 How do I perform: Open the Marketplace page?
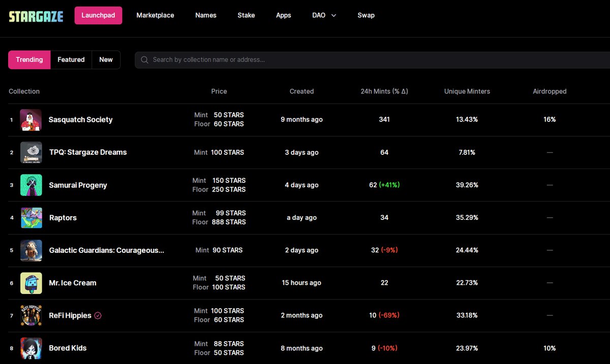click(155, 15)
